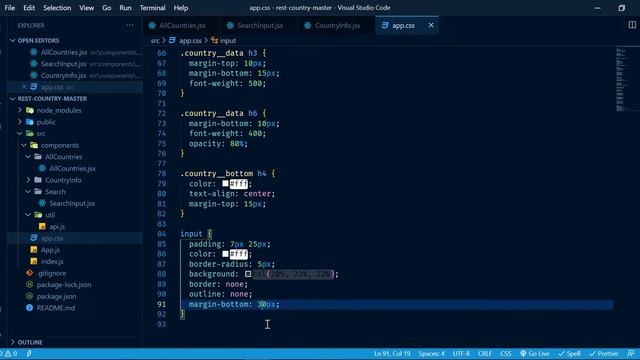This screenshot has height=360, width=640.
Task: Open the .gitignore file
Action: pyautogui.click(x=51, y=273)
